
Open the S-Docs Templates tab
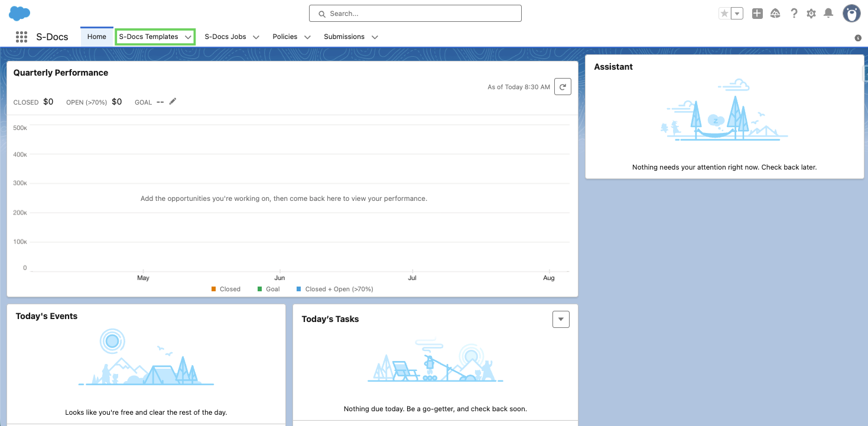click(x=149, y=37)
